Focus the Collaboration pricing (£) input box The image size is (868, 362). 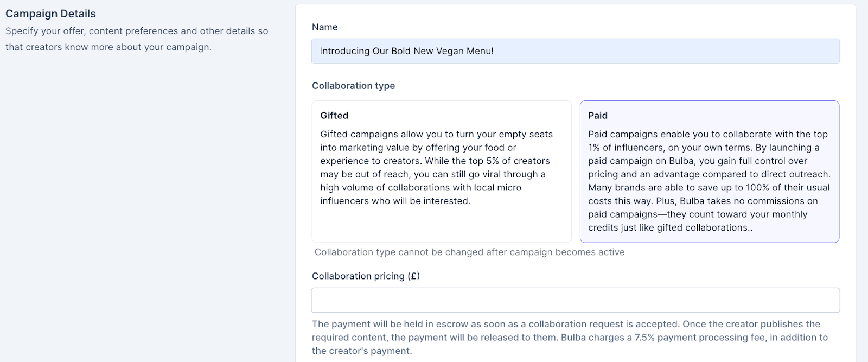pos(575,300)
